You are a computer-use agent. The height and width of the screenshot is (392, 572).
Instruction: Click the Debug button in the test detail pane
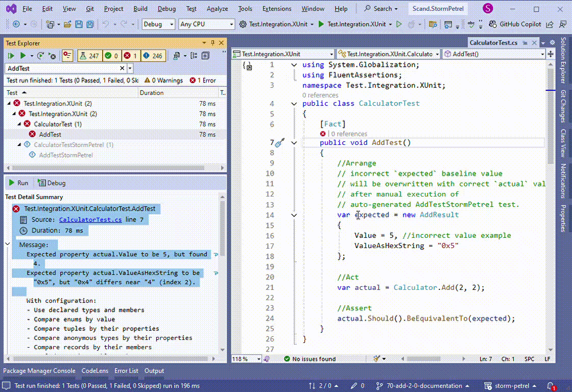52,183
